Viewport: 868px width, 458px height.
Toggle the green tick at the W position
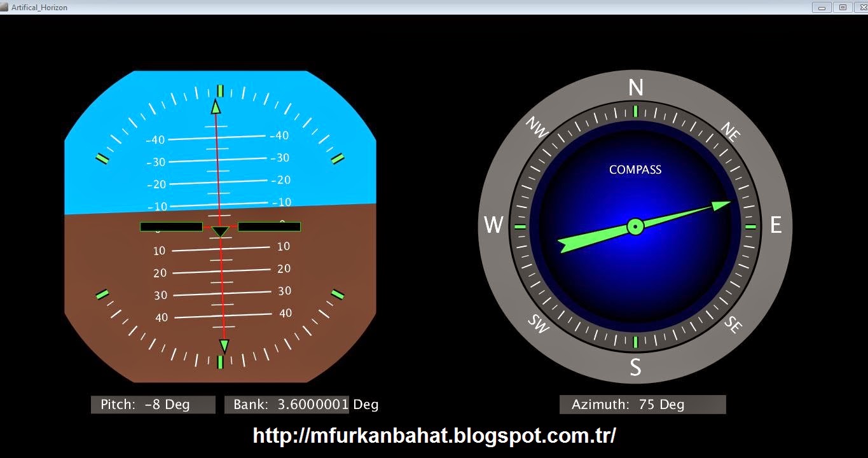coord(520,226)
